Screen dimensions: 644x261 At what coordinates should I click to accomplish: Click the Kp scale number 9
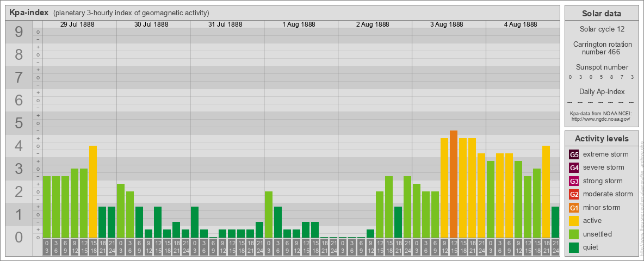tap(19, 32)
